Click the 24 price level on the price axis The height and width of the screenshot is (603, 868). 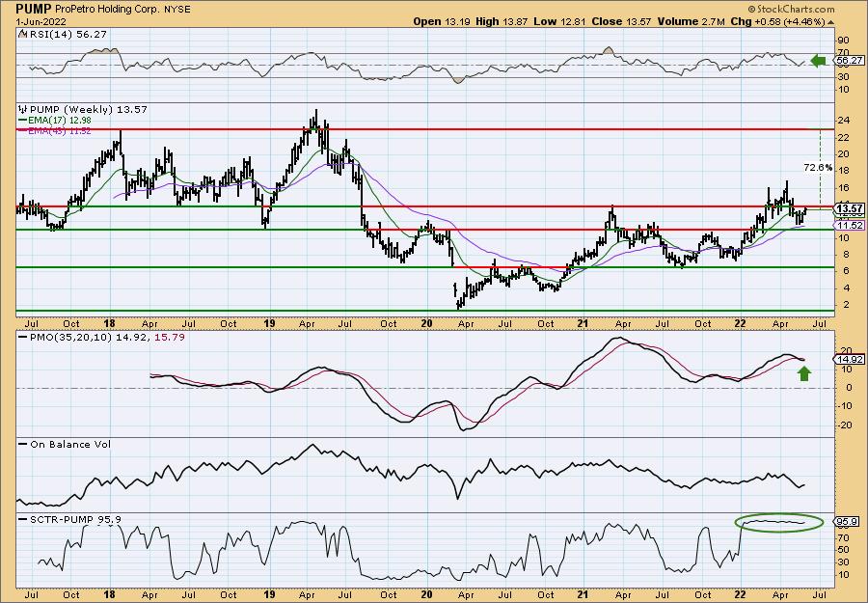click(x=844, y=121)
